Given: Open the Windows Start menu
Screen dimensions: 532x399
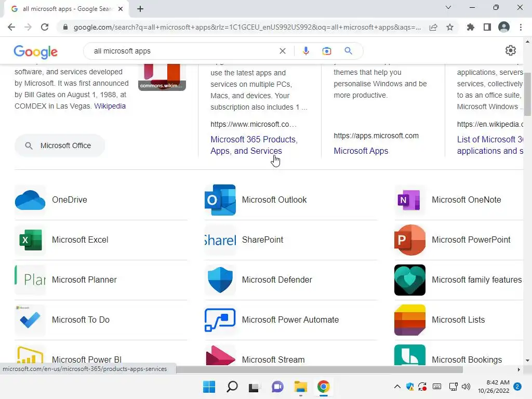Looking at the screenshot, I should [209, 387].
